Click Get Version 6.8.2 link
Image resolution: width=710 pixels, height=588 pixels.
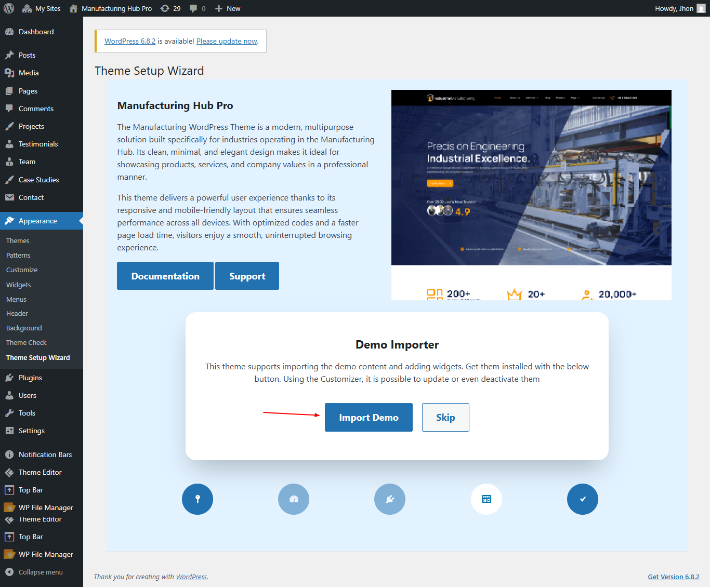674,577
